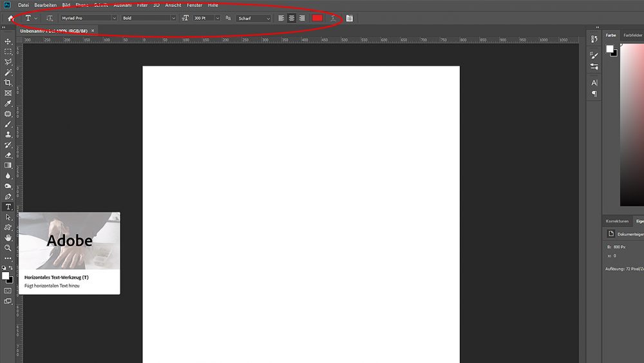Open the Korrekturen panel tab
Screen dimensions: 644x363
tap(617, 221)
